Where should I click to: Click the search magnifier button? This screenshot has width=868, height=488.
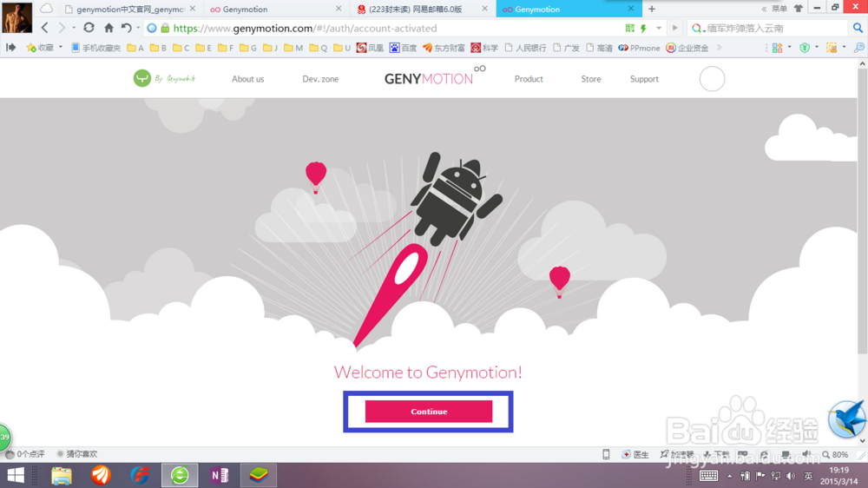858,28
